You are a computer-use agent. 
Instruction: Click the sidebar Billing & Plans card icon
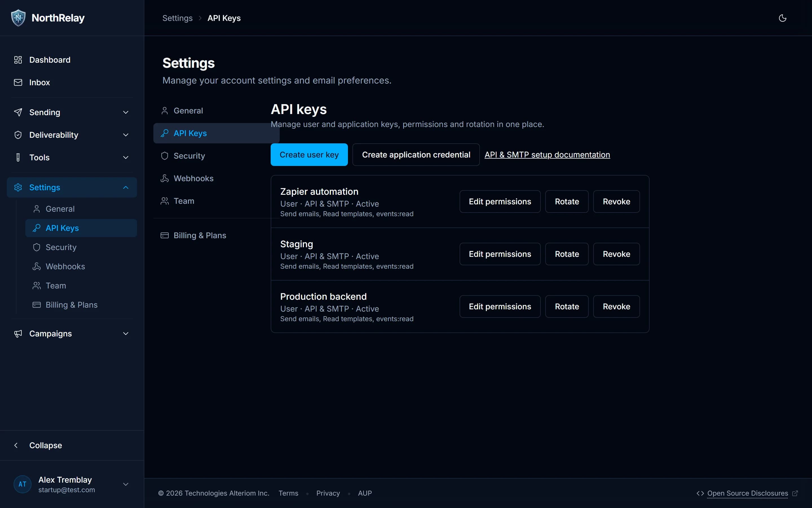pos(37,305)
